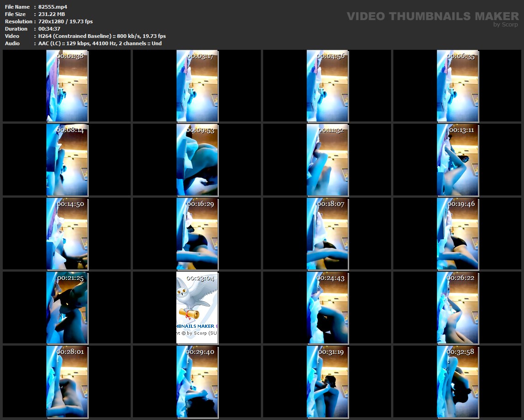Select the frame at 00:03:17

click(197, 86)
